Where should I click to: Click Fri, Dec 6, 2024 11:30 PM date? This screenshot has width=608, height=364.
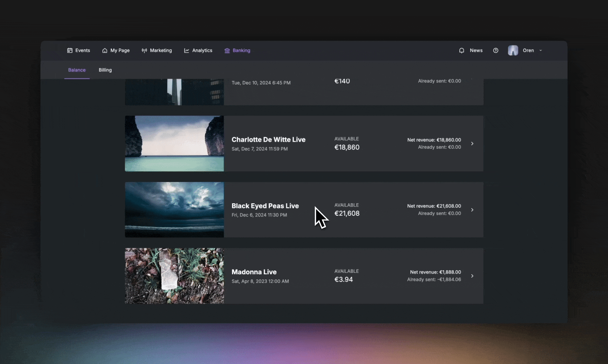[259, 215]
